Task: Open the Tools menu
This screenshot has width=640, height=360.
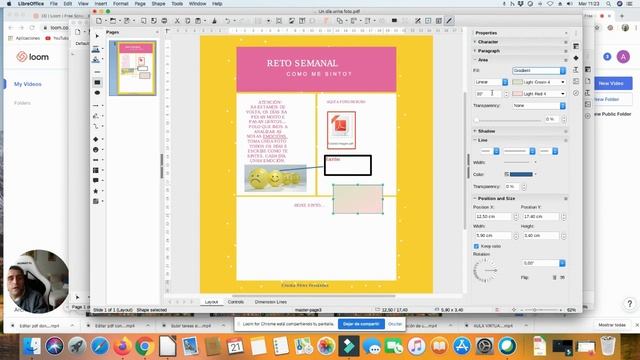Action: 177,4
